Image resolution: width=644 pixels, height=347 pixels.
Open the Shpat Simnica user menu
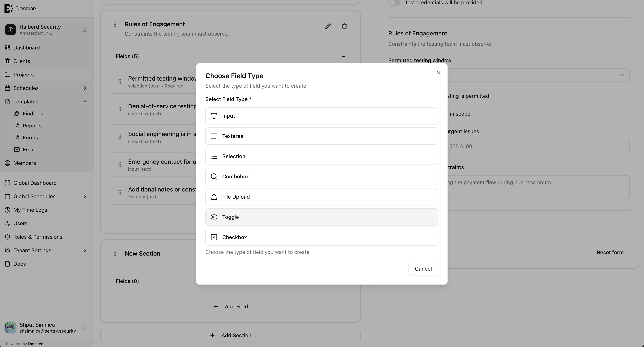(x=47, y=328)
